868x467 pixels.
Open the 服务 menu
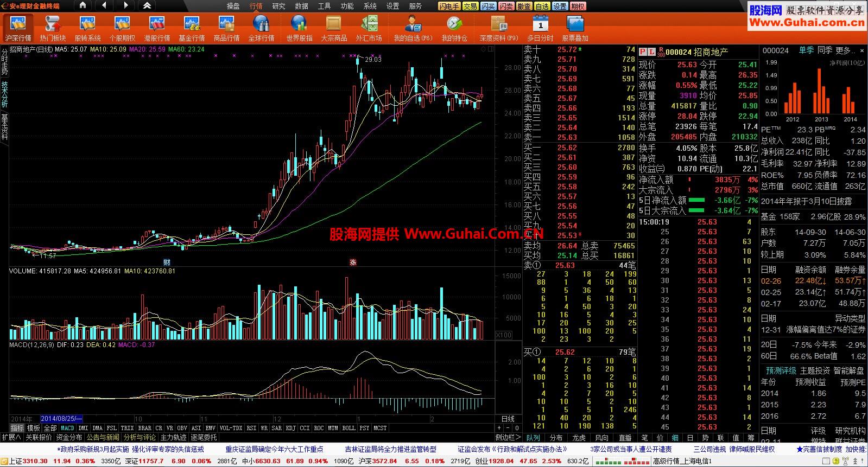[415, 6]
